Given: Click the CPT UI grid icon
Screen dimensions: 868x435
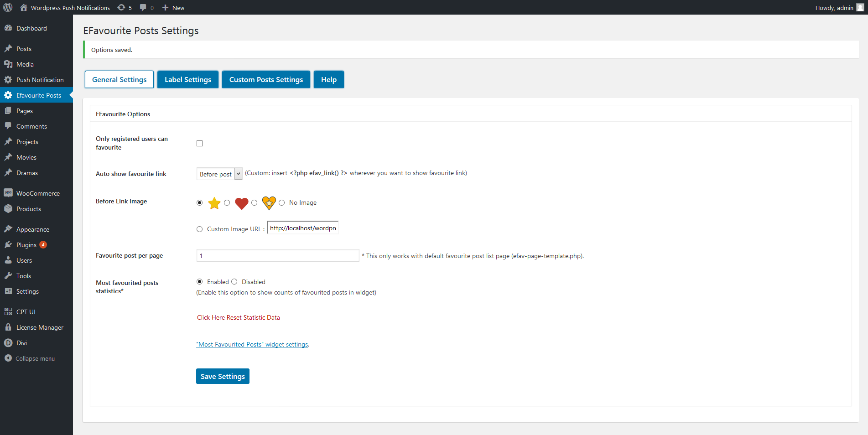Looking at the screenshot, I should 8,311.
